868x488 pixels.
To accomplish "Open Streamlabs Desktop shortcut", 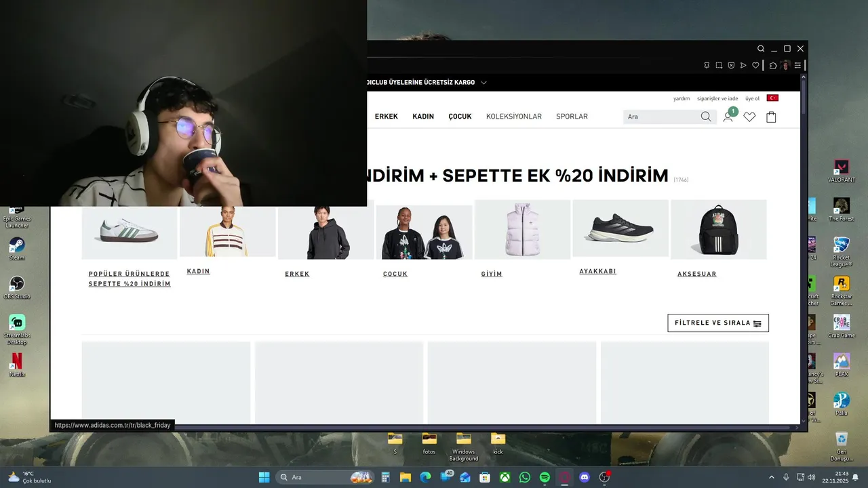I will [x=17, y=329].
